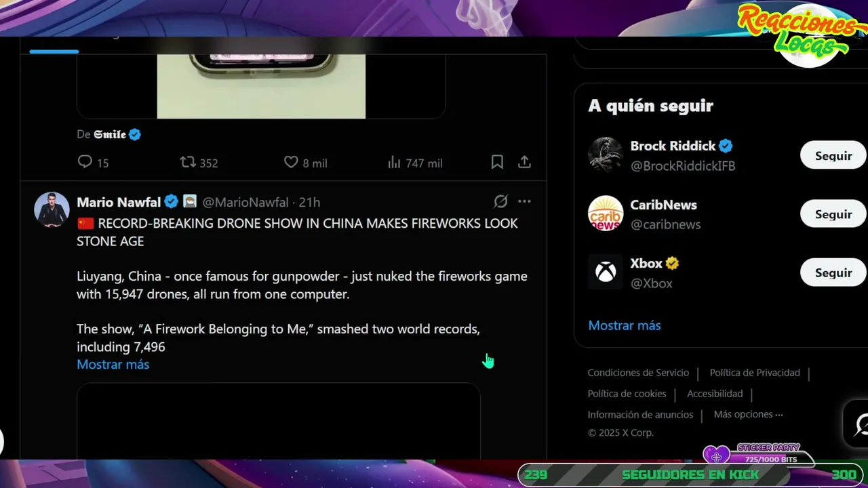This screenshot has height=488, width=868.
Task: Click Xbox profile avatar
Action: tap(605, 272)
